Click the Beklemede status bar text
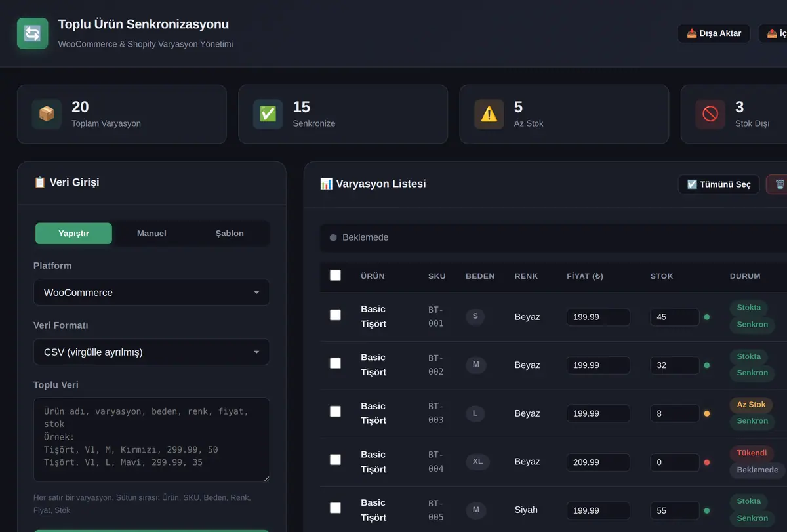 tap(365, 237)
